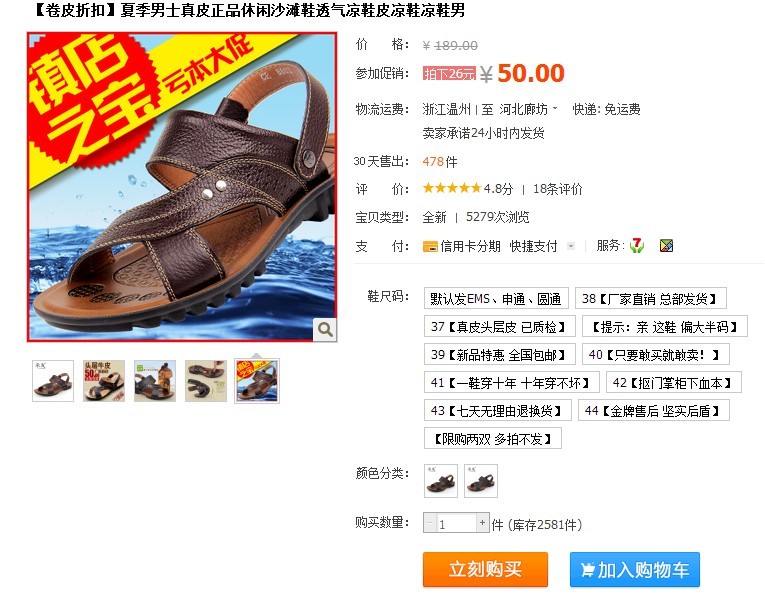The image size is (765, 599).
Task: Click the plus quantity stepper button
Action: coord(483,523)
